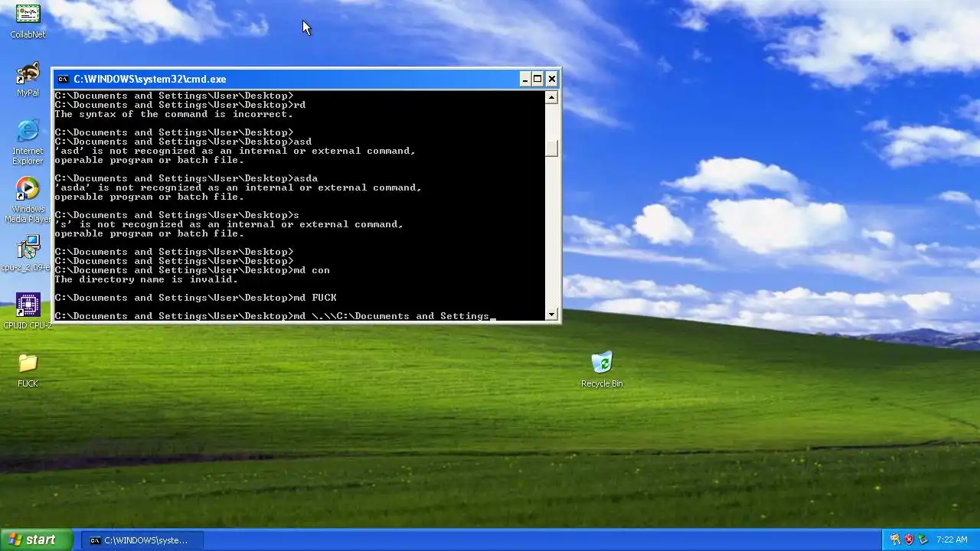This screenshot has height=551, width=980.
Task: Click the first key-shaped system tray icon
Action: [x=895, y=540]
